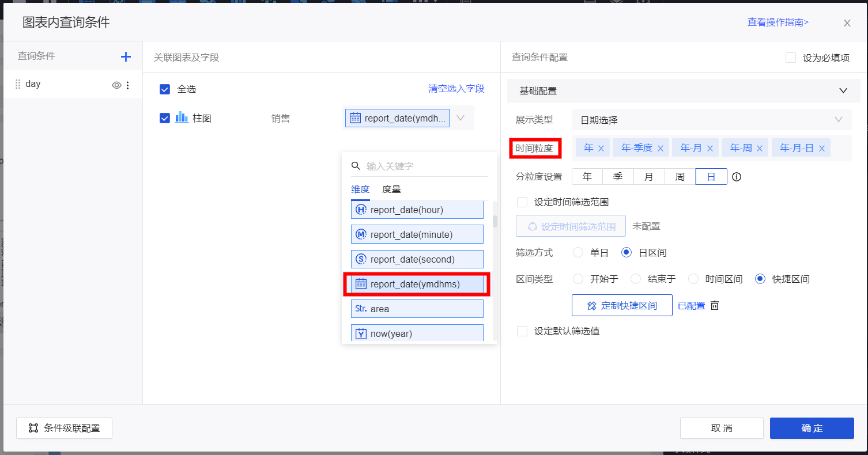Click 销售 dataset label
The image size is (868, 455).
(x=281, y=119)
